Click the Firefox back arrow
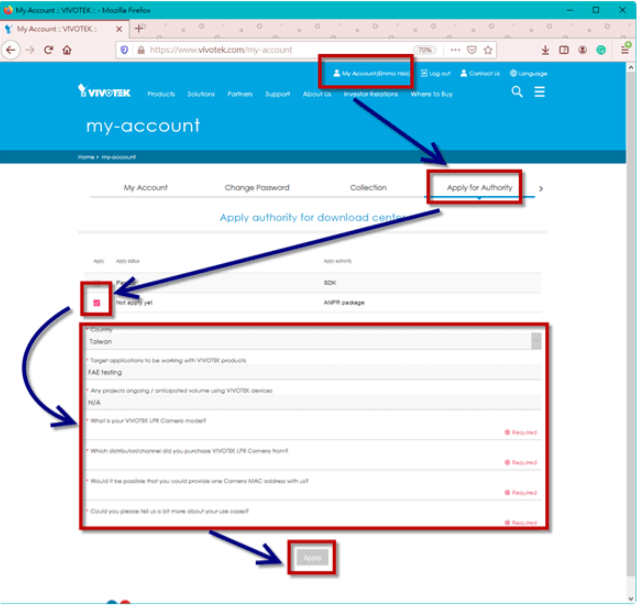The height and width of the screenshot is (607, 641). pos(11,49)
